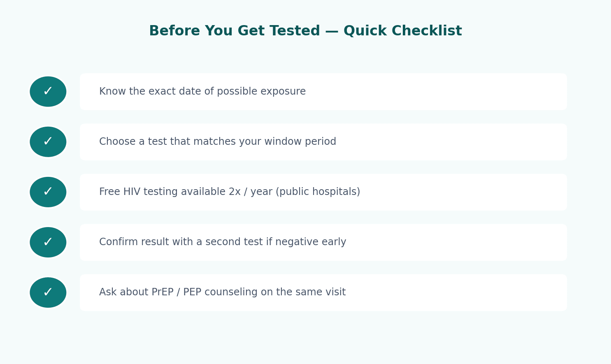This screenshot has height=364, width=611.
Task: Click the words 'Quick Checklist' in the title
Action: pos(403,31)
